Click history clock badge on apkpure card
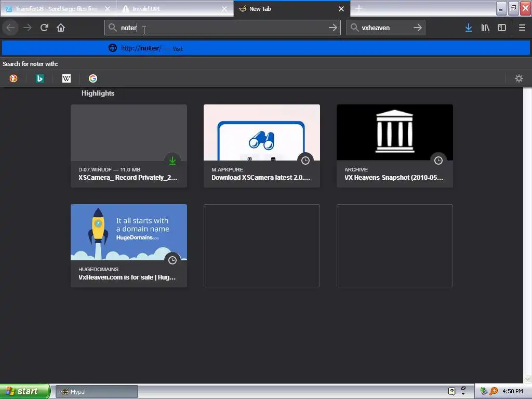532x399 pixels. 305,161
